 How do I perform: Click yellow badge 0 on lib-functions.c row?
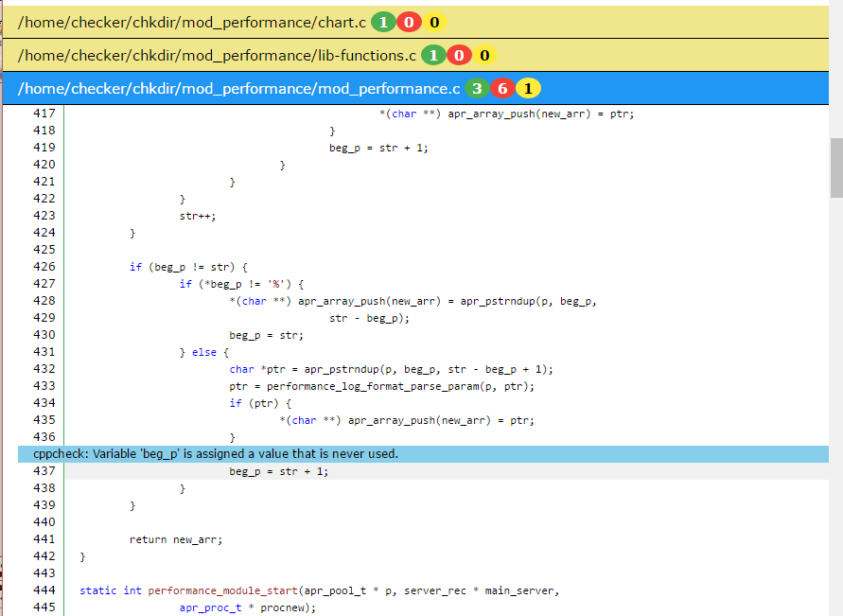[484, 56]
